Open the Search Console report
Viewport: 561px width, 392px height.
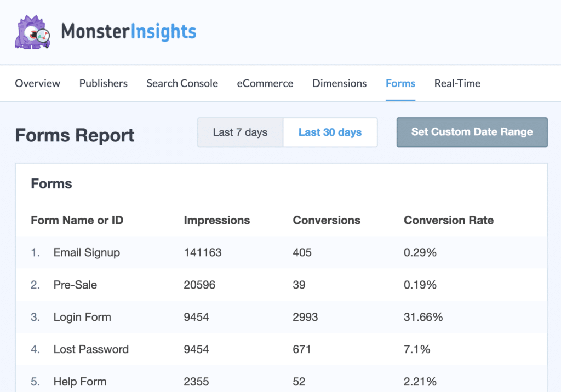coord(182,83)
